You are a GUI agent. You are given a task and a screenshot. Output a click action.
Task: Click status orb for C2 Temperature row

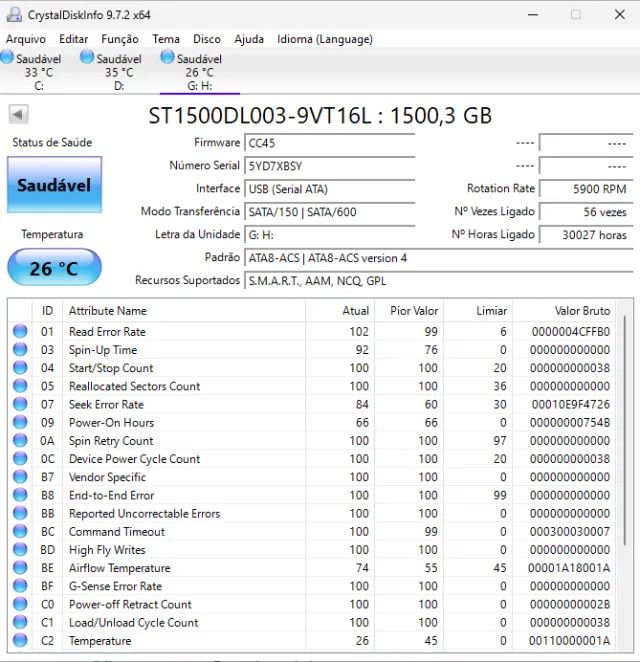[x=20, y=640]
